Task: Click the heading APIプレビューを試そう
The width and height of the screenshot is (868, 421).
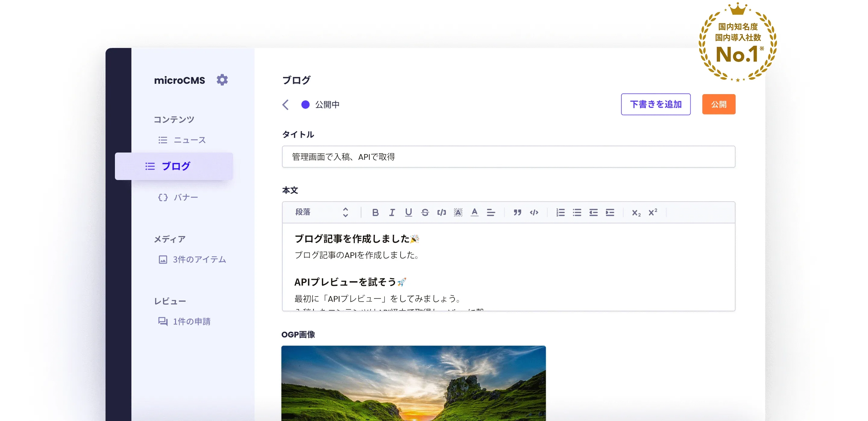Action: click(350, 282)
